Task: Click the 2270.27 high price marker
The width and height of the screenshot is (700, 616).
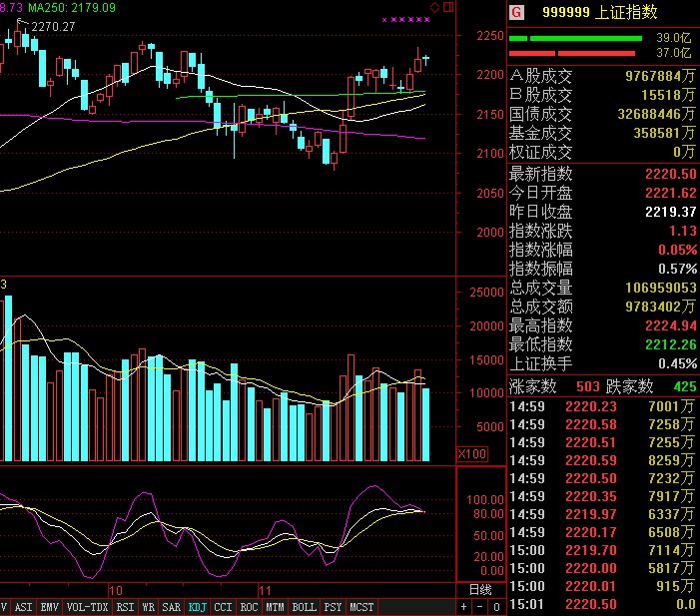Action: (53, 27)
